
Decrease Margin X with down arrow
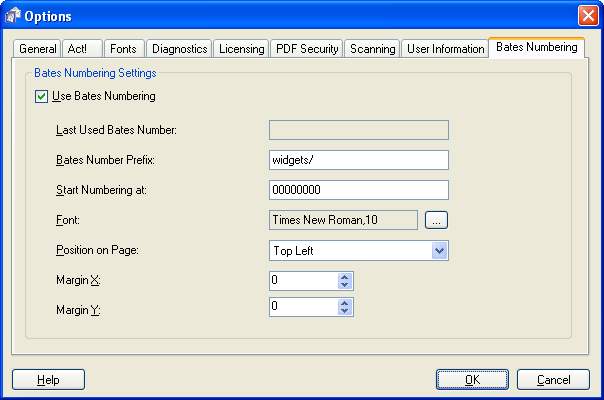[x=345, y=286]
